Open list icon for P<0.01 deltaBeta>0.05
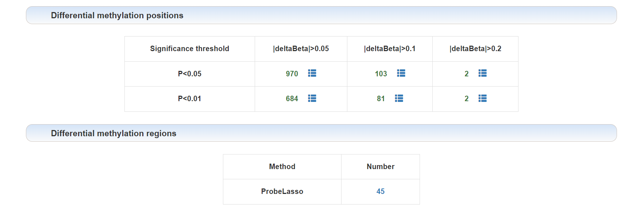The height and width of the screenshot is (210, 644). (312, 98)
